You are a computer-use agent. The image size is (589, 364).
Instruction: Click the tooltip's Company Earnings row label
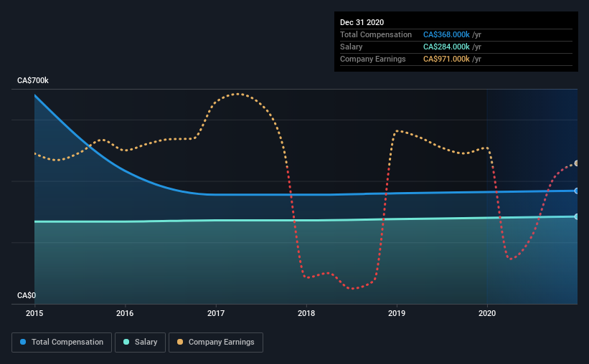(373, 59)
